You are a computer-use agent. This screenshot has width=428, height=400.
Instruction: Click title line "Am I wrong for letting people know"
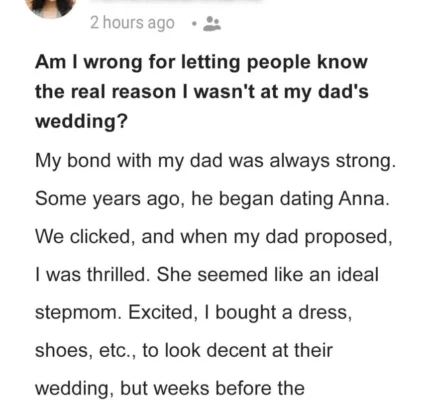pyautogui.click(x=201, y=63)
